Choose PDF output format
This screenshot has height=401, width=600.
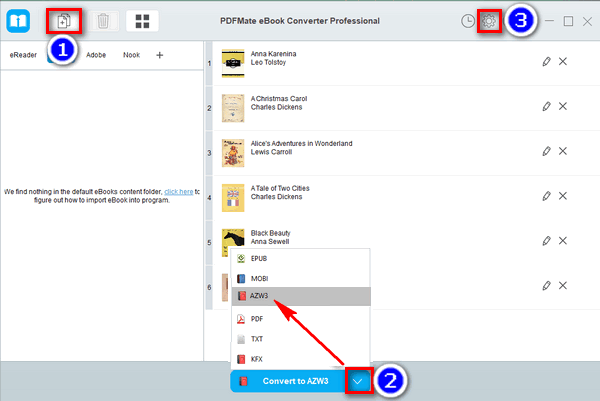301,319
